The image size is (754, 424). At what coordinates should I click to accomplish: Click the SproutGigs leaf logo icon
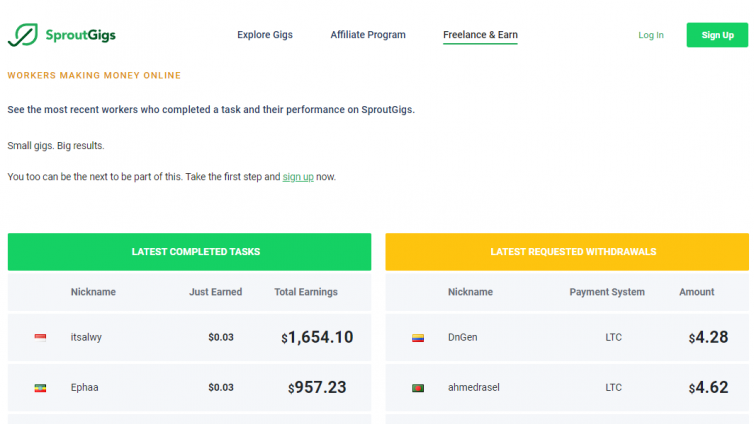(23, 35)
